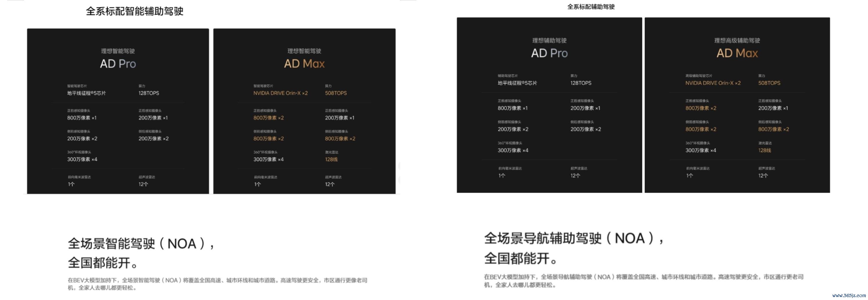The image size is (868, 300).
Task: Click AD Pro title under 理想辅助驾驶
Action: [x=549, y=53]
